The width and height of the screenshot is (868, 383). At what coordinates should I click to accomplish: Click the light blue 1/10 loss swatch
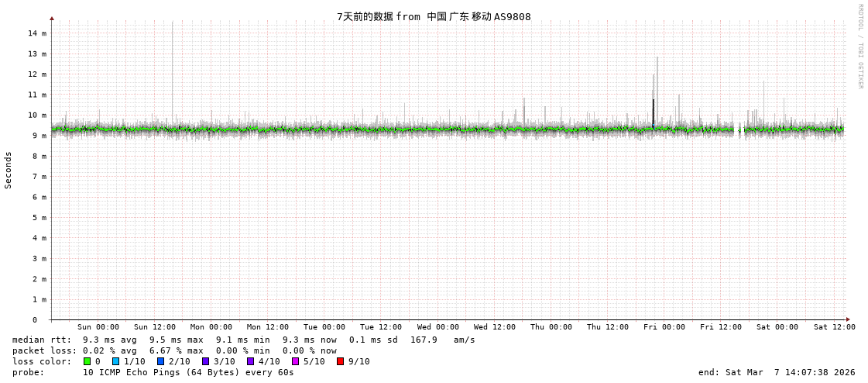(115, 361)
